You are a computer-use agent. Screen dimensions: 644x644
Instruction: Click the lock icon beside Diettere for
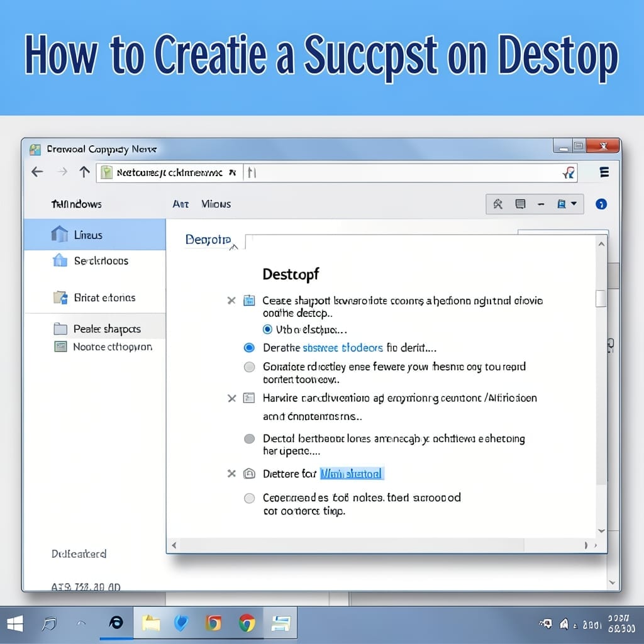click(249, 474)
